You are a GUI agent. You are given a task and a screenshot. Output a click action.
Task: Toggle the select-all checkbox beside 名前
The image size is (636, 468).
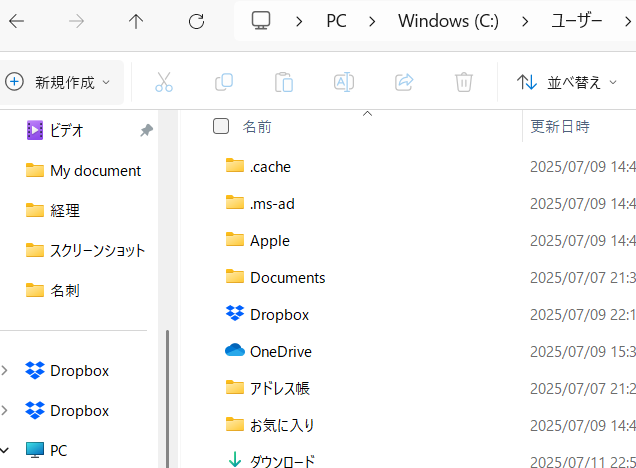click(x=221, y=126)
